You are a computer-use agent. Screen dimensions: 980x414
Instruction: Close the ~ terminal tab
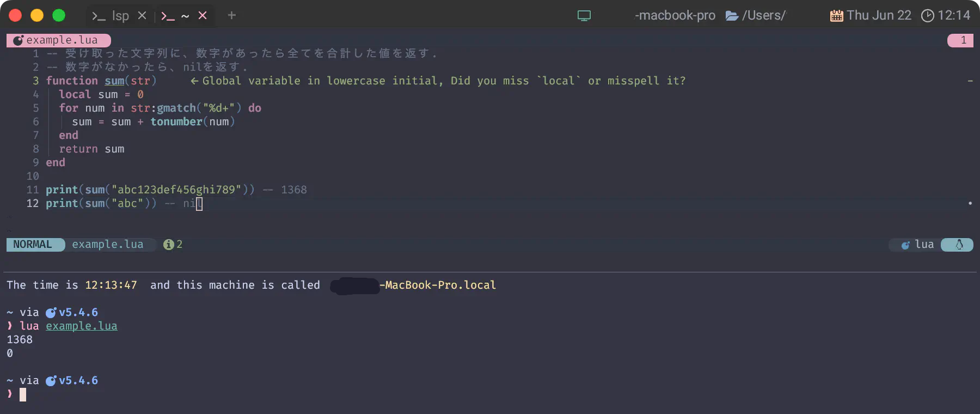(203, 16)
